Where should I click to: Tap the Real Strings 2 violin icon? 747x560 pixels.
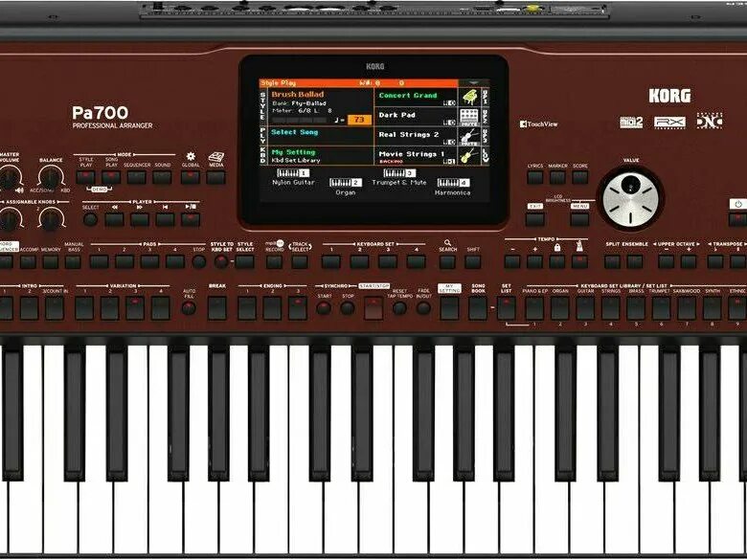[469, 136]
